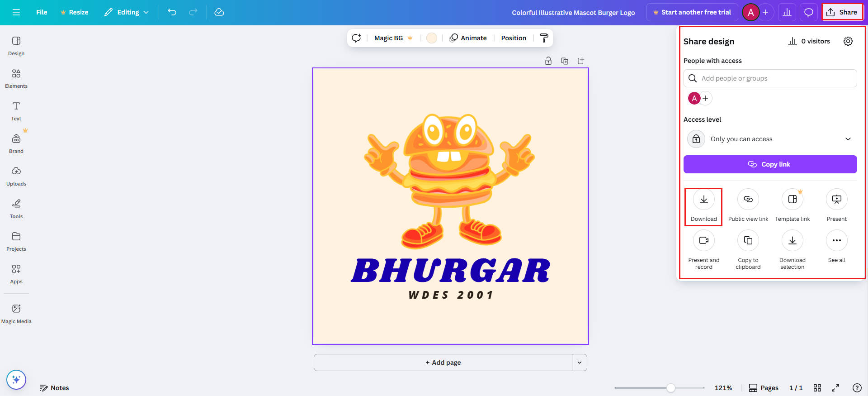Open the Elements panel in sidebar
This screenshot has height=396, width=868.
click(16, 78)
